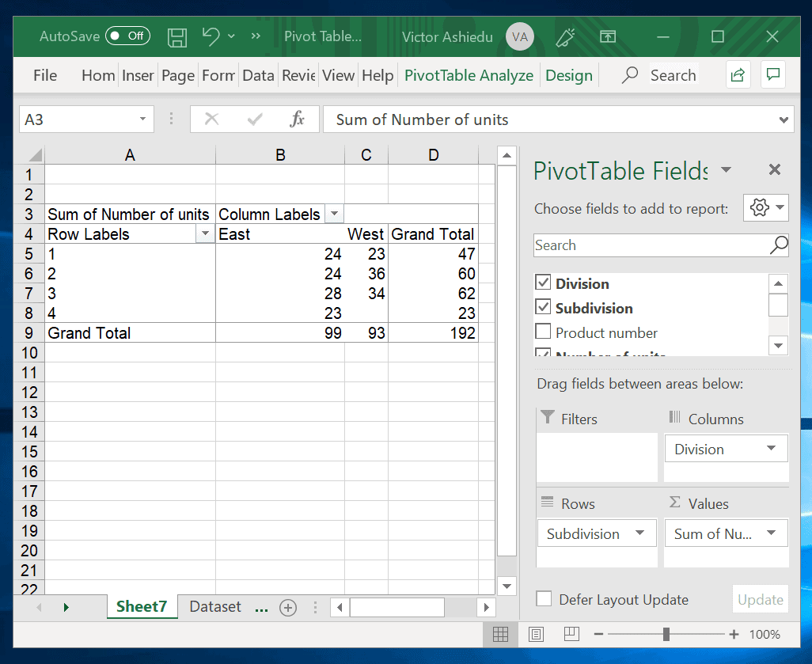Click the Comments speech bubble icon

[773, 75]
